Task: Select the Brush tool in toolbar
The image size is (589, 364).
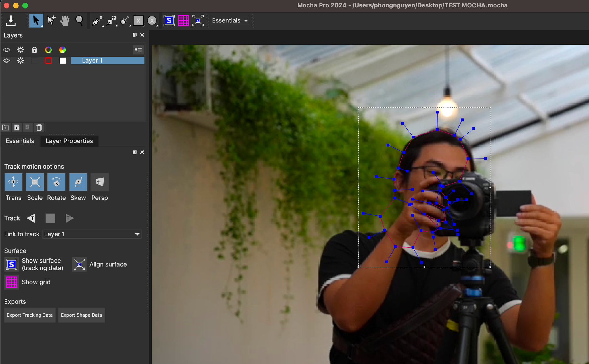Action: point(125,20)
